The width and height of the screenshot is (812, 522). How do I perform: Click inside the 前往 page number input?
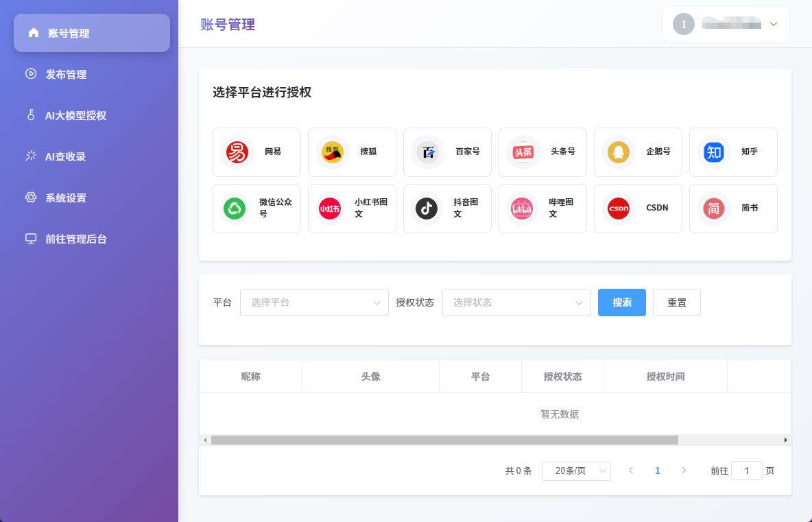(x=746, y=471)
